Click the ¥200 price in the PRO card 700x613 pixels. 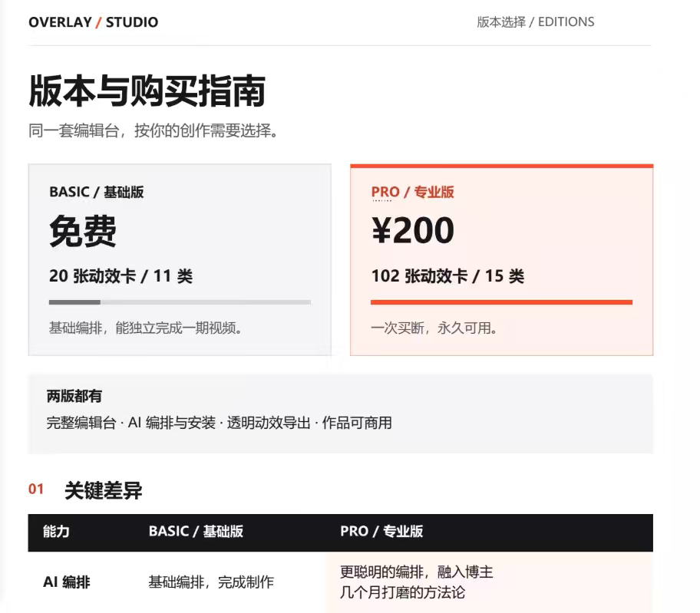coord(412,230)
